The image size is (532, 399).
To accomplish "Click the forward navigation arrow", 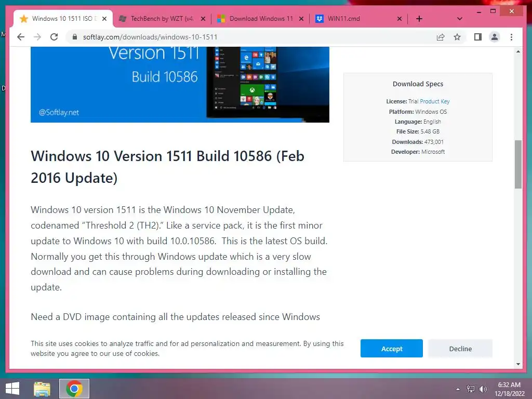I will (x=37, y=37).
